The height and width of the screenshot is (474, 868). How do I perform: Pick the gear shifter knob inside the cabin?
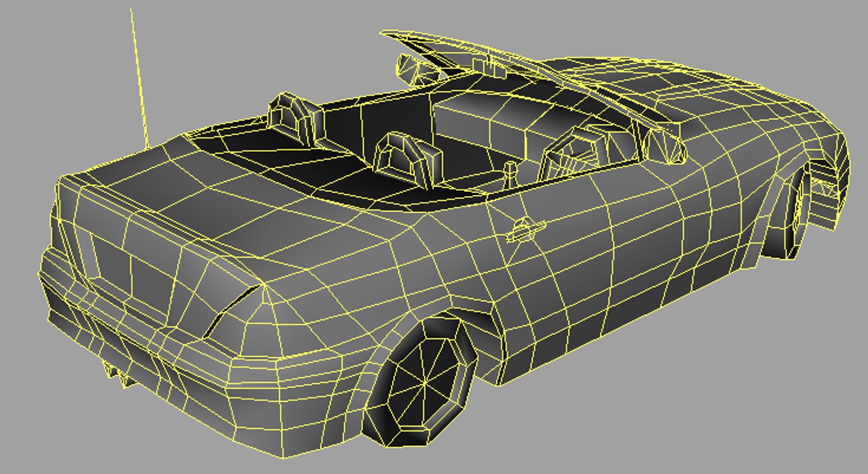(x=509, y=175)
